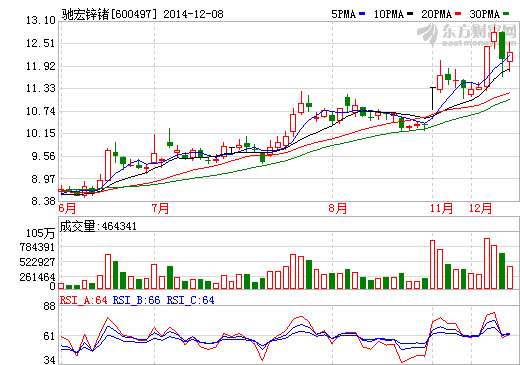Click the 12.51 price axis value

[x=41, y=43]
